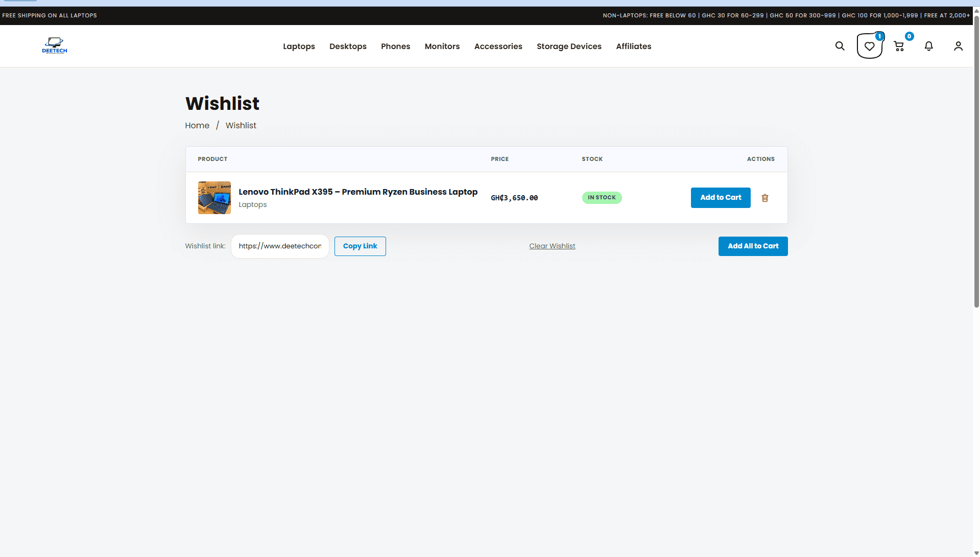Image resolution: width=980 pixels, height=557 pixels.
Task: Add the ThinkPad X395 to cart
Action: pyautogui.click(x=721, y=198)
